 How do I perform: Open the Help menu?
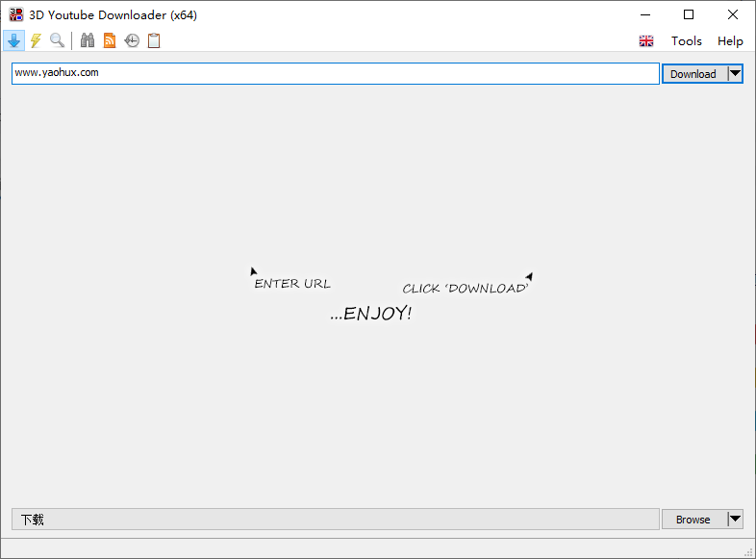[730, 41]
